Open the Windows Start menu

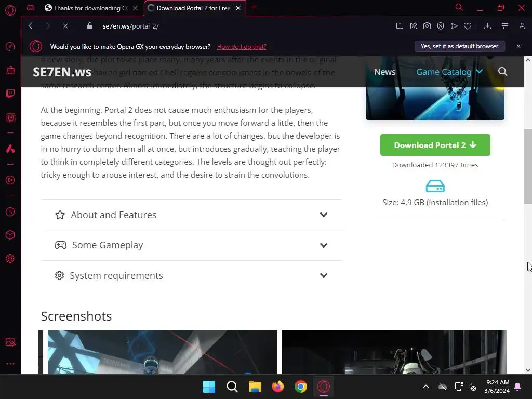tap(209, 387)
